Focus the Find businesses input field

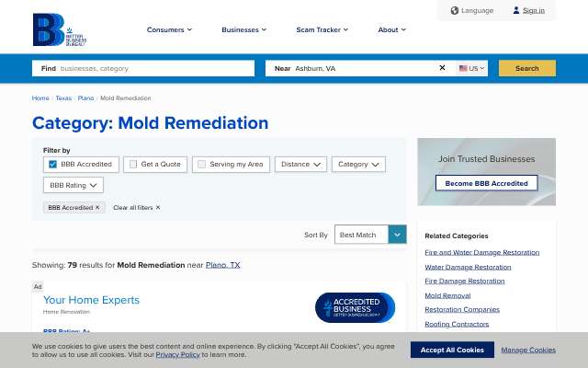click(143, 68)
